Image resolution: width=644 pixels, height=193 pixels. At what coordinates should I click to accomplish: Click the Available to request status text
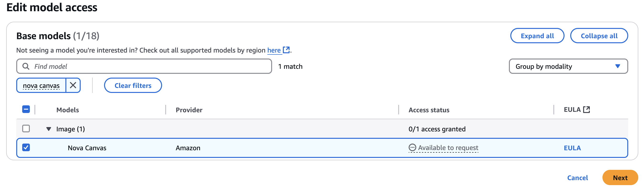(x=448, y=148)
